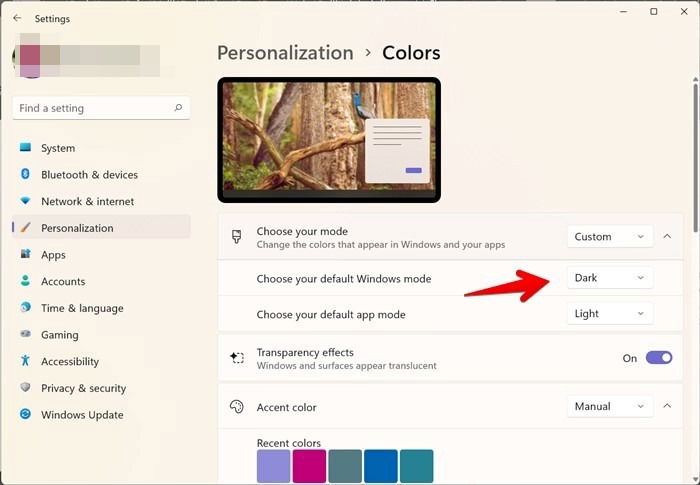This screenshot has height=485, width=700.
Task: Click the search magnifier icon
Action: click(x=178, y=108)
